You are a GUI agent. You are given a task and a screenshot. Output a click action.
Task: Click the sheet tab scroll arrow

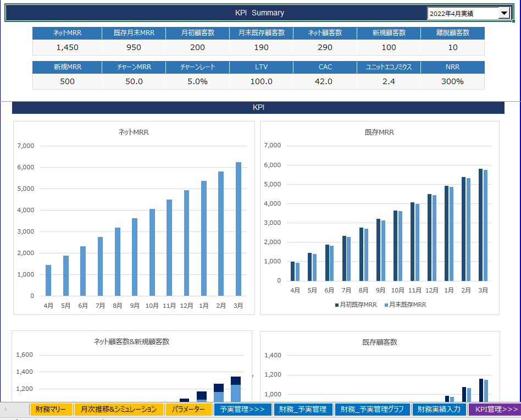6,410
